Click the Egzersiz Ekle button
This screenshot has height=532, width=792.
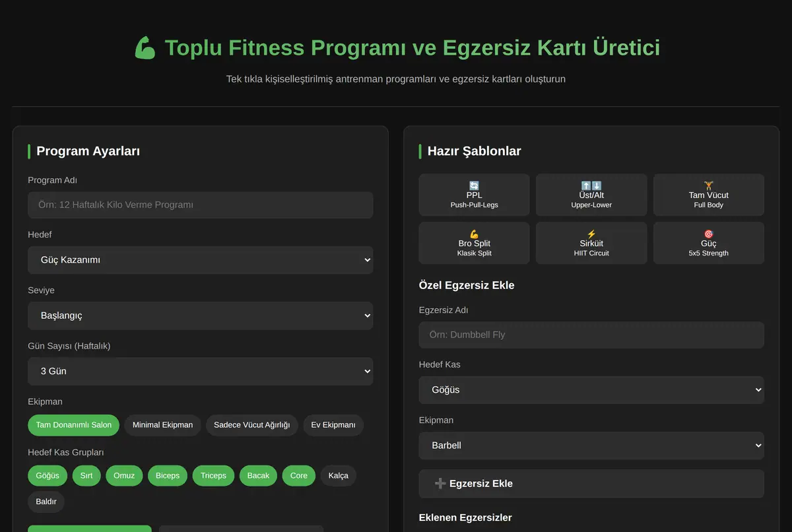[591, 484]
